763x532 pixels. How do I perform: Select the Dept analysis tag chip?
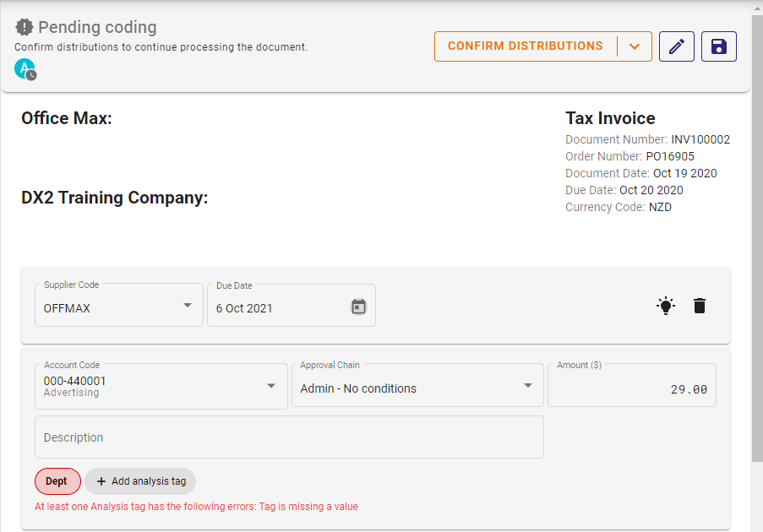(57, 480)
